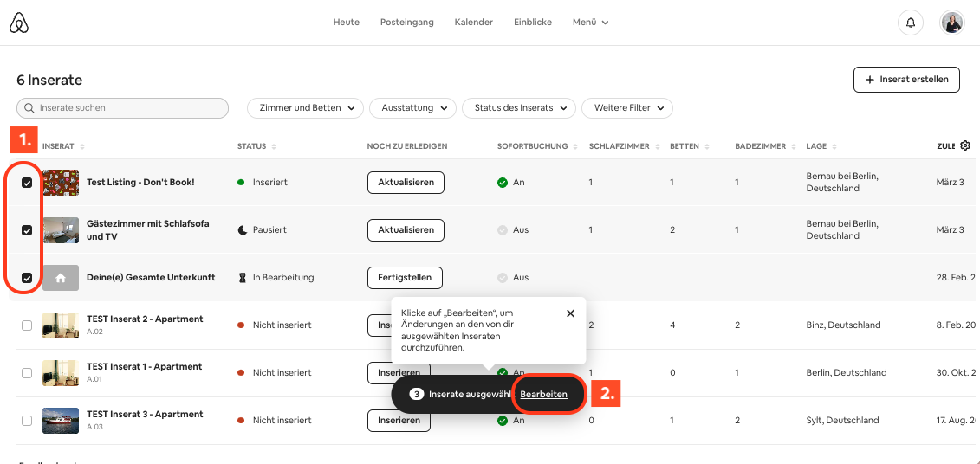Uncheck Gästezimmer mit Schlafsofa checkbox
This screenshot has height=464, width=980.
27,229
